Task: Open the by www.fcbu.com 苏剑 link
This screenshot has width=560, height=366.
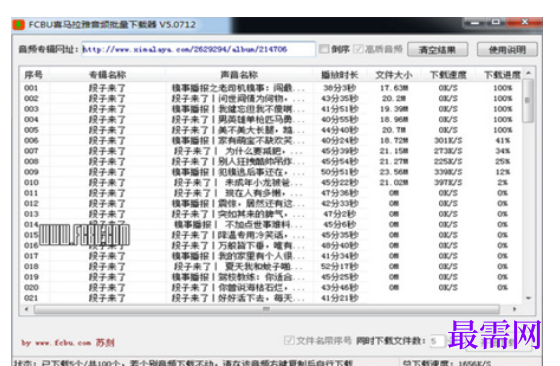Action: tap(68, 343)
